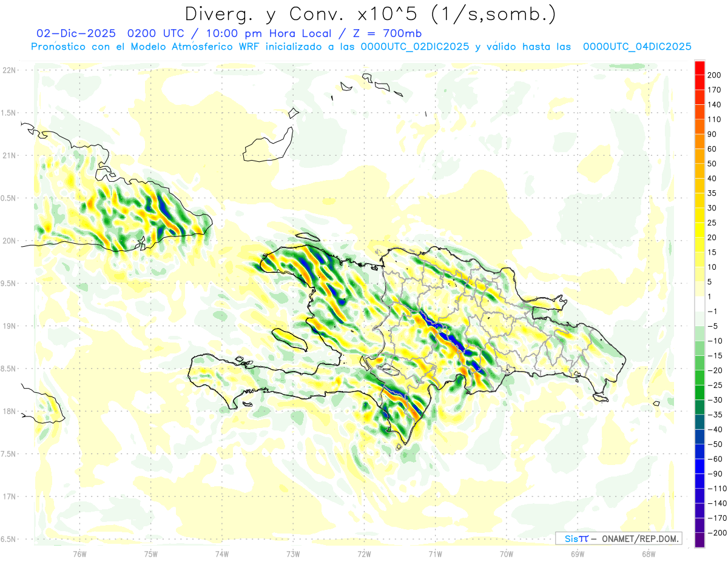Click the '70W' longitude label
This screenshot has height=562, width=728.
[x=506, y=554]
